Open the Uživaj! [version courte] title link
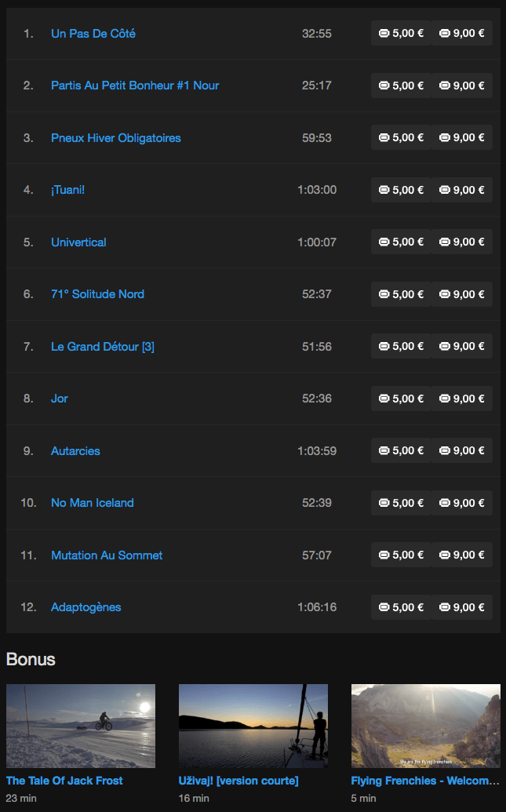Viewport: 506px width, 812px height. (238, 781)
